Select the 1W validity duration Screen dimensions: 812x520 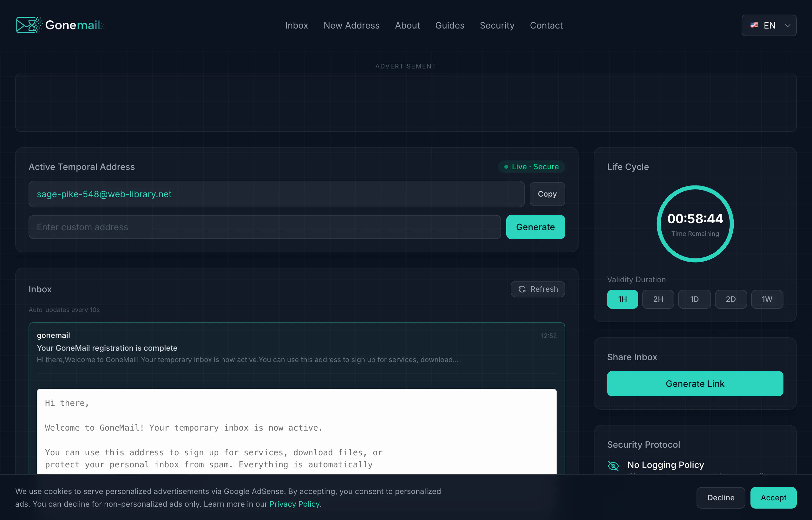click(x=767, y=299)
